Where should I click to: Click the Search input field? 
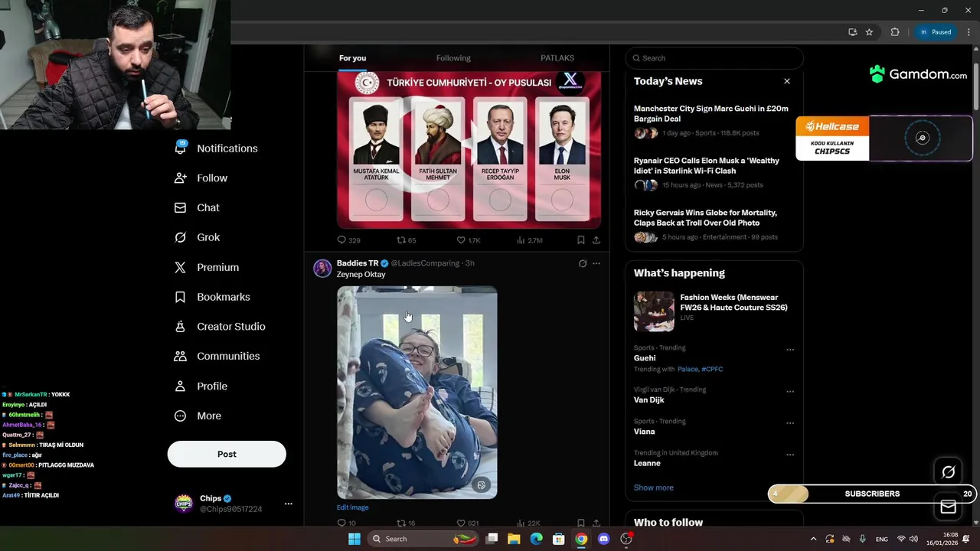pos(714,58)
